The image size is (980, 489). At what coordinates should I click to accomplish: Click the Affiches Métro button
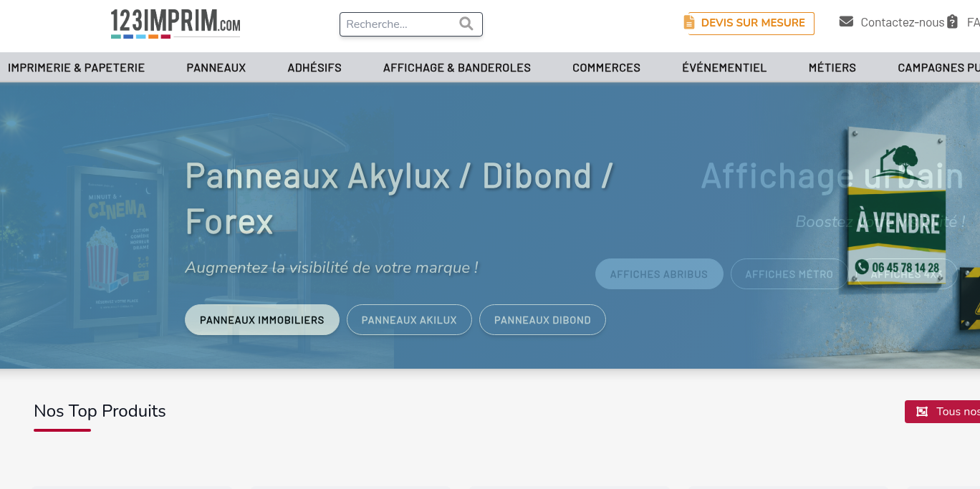(789, 274)
